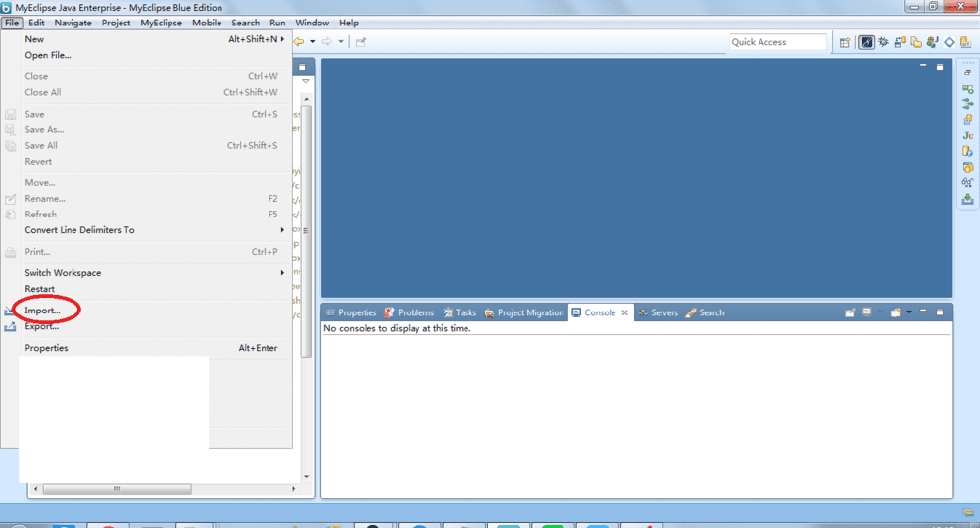Screen dimensions: 980x528
Task: Click the green node hierarchy icon in right trim
Action: coord(968,104)
